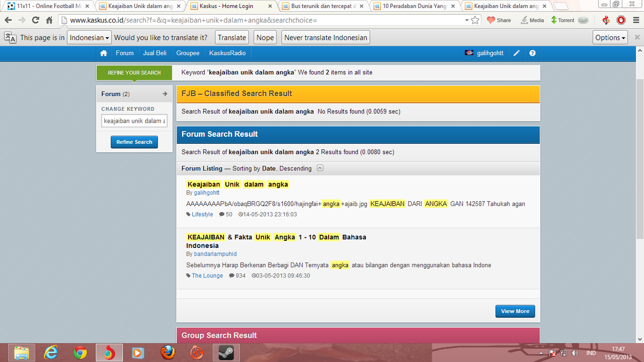Click Never translate Indonesian button
644x362 pixels.
coord(326,38)
